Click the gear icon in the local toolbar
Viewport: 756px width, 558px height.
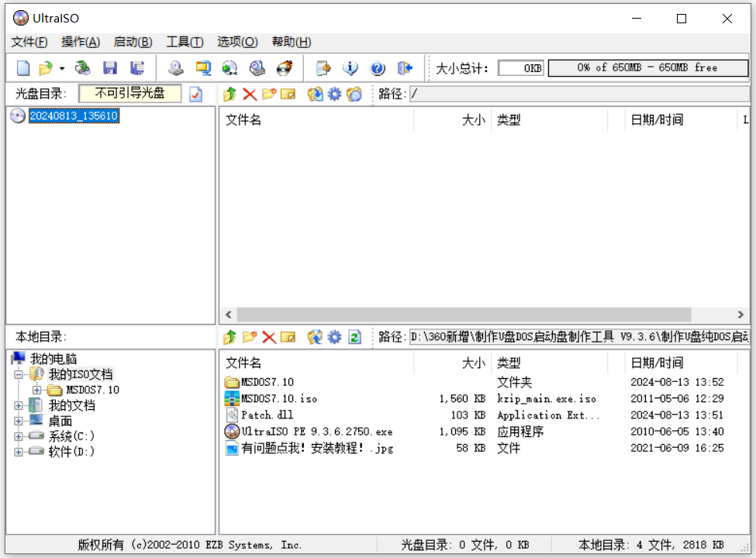334,337
